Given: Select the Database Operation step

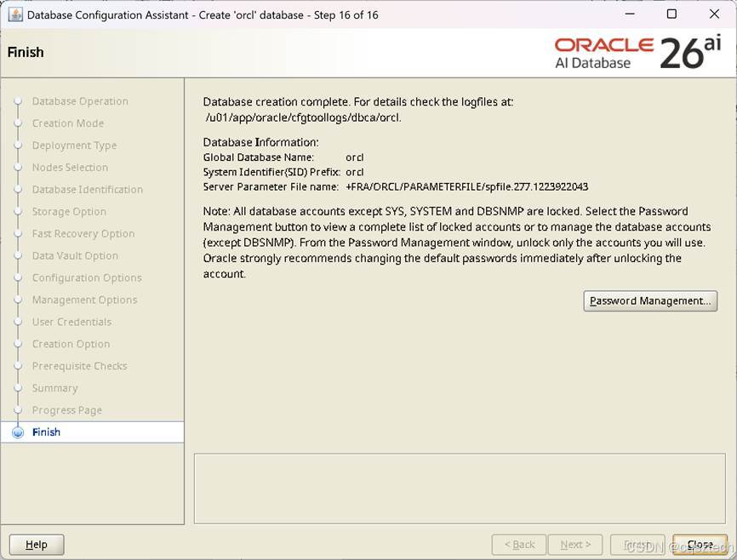Looking at the screenshot, I should coord(80,101).
